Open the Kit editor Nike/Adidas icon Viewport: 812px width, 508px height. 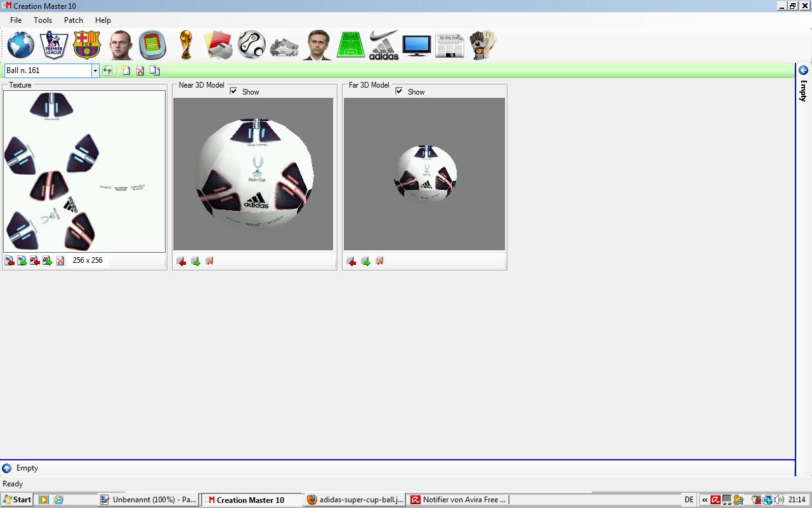[x=384, y=45]
